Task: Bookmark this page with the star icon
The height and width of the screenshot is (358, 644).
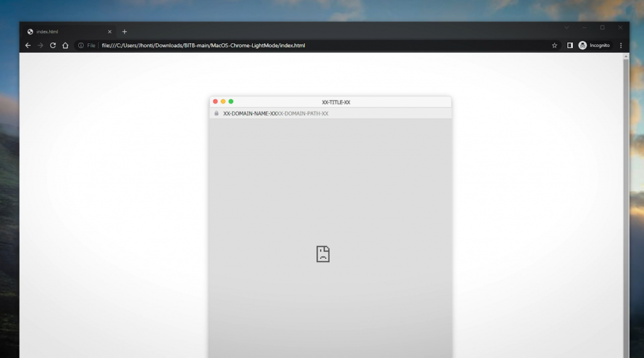Action: click(x=555, y=45)
